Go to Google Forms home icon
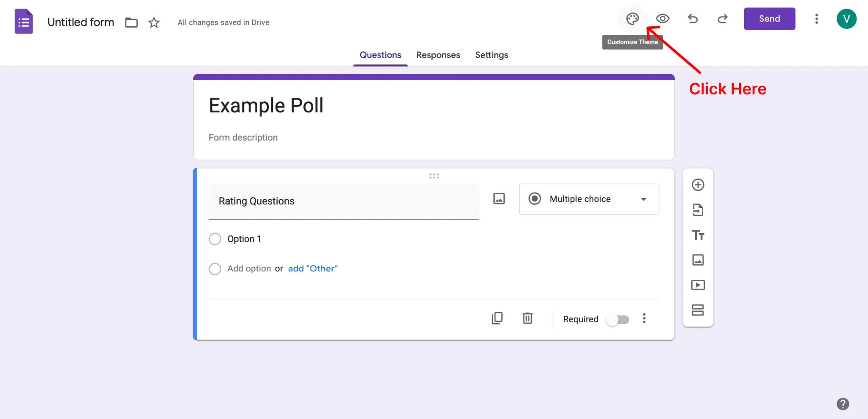Image resolution: width=868 pixels, height=419 pixels. 24,21
